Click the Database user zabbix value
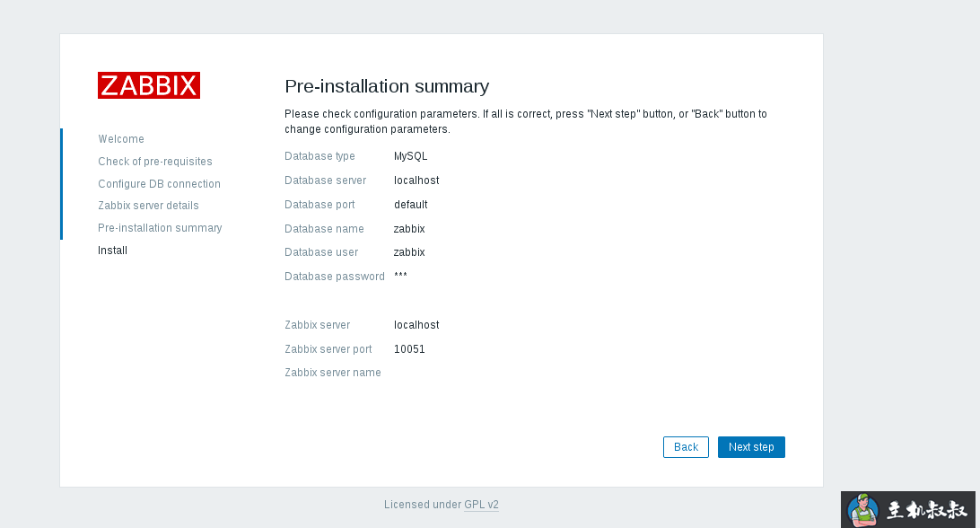Image resolution: width=980 pixels, height=528 pixels. point(409,252)
